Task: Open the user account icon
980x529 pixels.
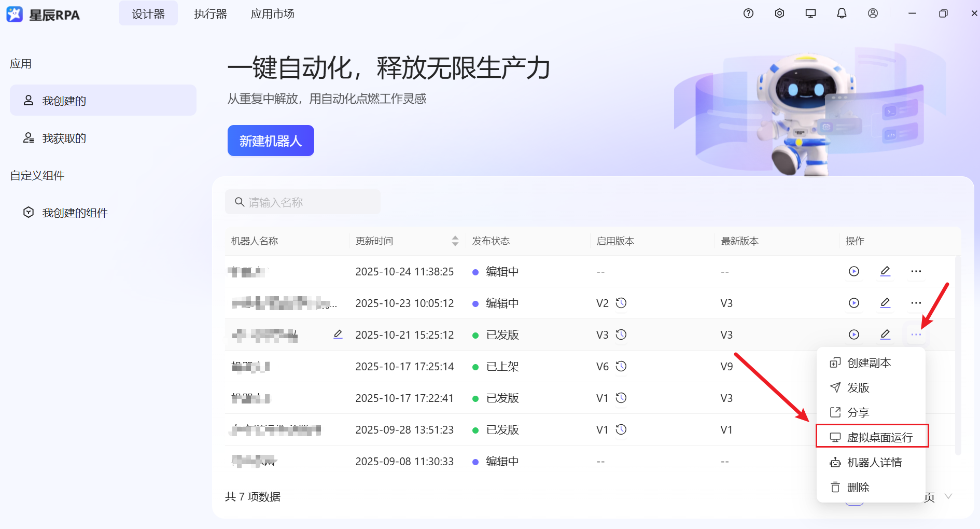Action: tap(873, 13)
